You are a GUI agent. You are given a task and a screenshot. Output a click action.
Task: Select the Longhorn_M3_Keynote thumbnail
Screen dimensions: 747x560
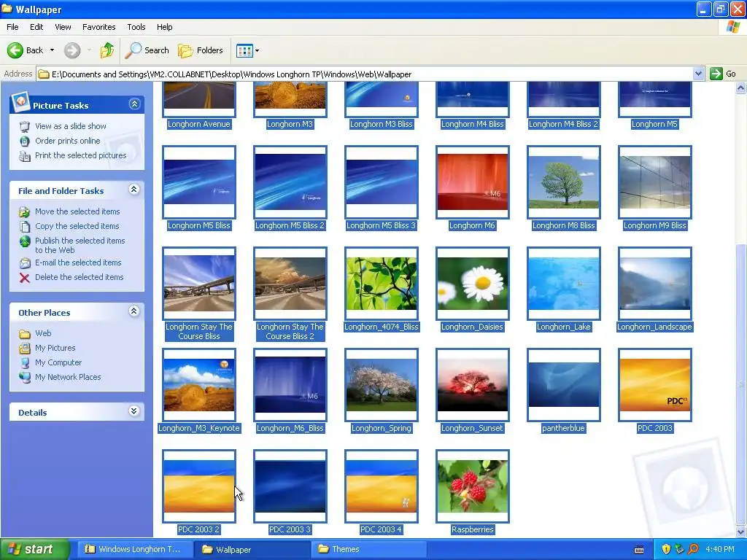pos(199,385)
